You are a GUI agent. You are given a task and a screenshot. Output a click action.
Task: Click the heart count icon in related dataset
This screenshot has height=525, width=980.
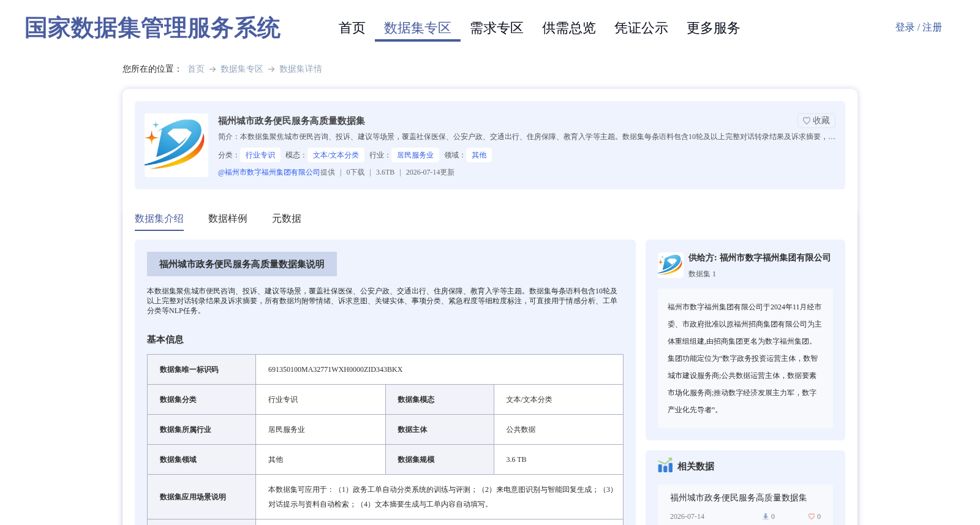pos(812,516)
